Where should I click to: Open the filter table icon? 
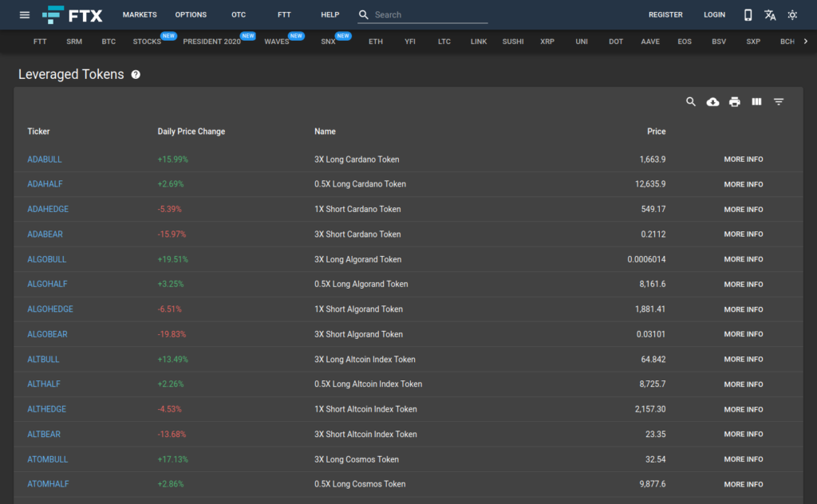pos(779,101)
